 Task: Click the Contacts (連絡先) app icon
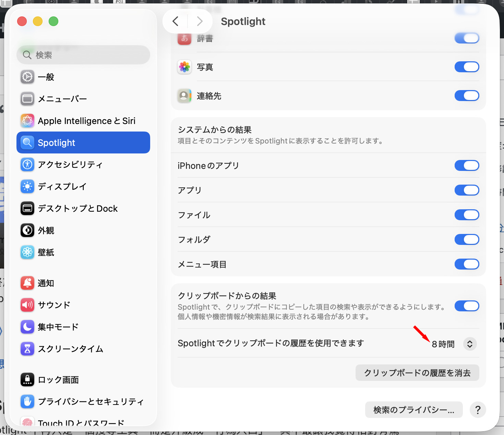tap(184, 96)
